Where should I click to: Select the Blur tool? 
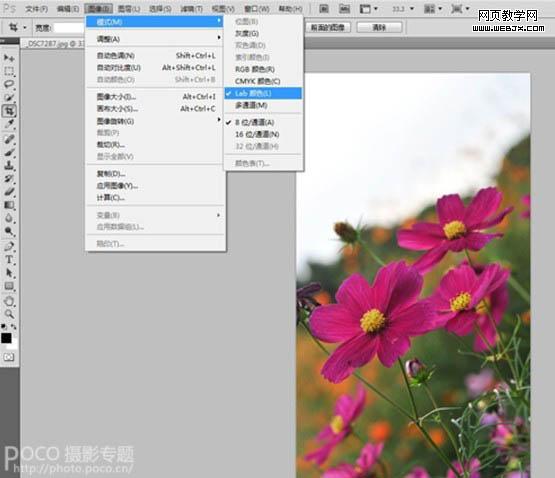point(9,218)
